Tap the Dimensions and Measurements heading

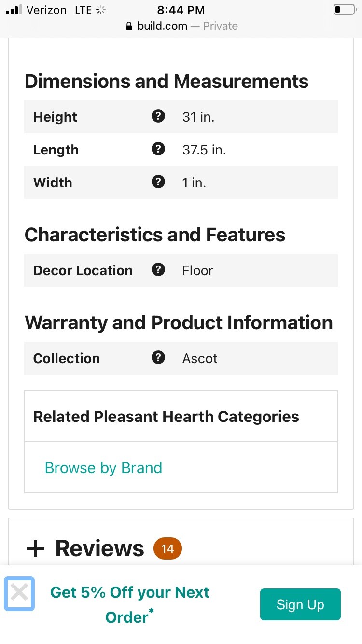[167, 81]
